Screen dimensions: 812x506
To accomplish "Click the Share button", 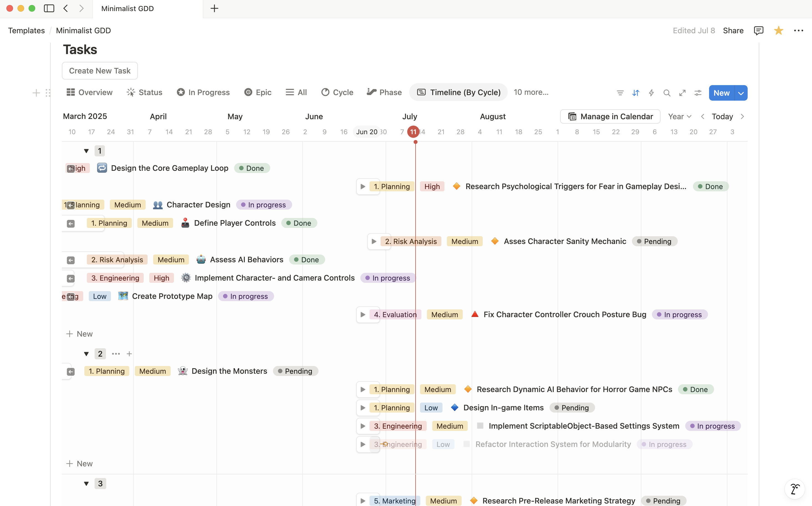I will [x=733, y=30].
